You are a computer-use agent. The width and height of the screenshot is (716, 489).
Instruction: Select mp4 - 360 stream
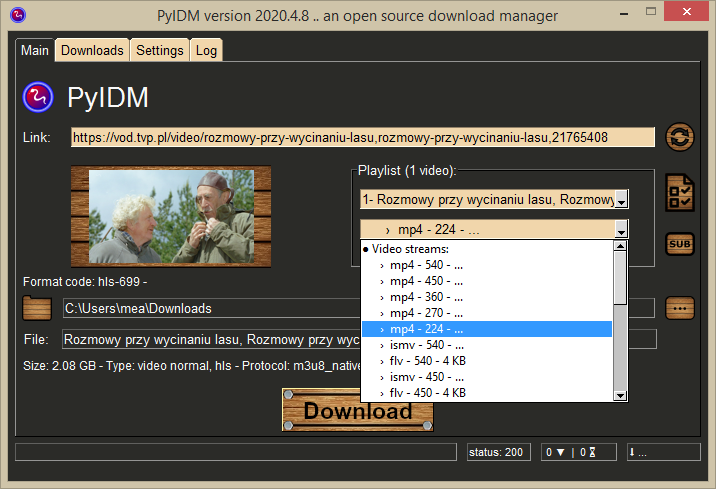point(487,297)
